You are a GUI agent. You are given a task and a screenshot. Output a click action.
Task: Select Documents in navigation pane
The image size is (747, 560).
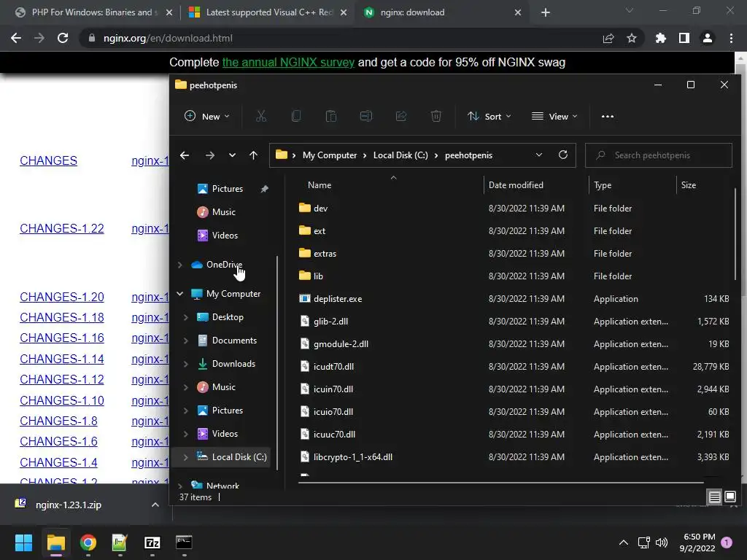(234, 341)
